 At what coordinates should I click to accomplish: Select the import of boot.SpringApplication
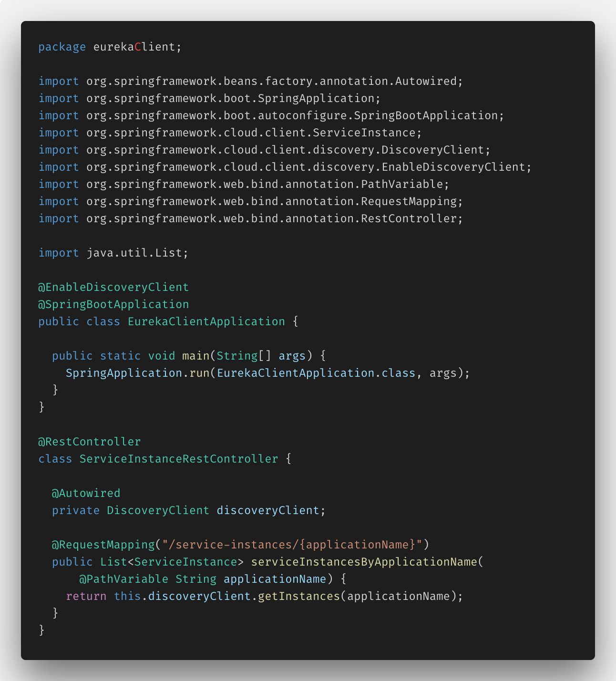(209, 98)
